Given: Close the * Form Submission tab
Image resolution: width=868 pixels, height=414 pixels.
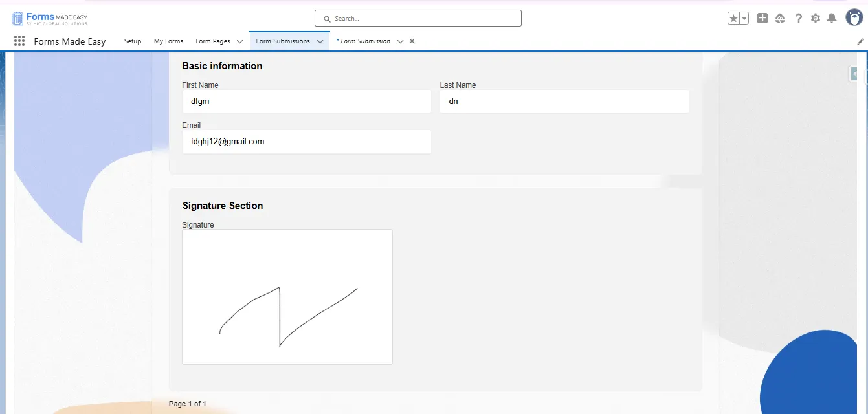Looking at the screenshot, I should coord(412,41).
